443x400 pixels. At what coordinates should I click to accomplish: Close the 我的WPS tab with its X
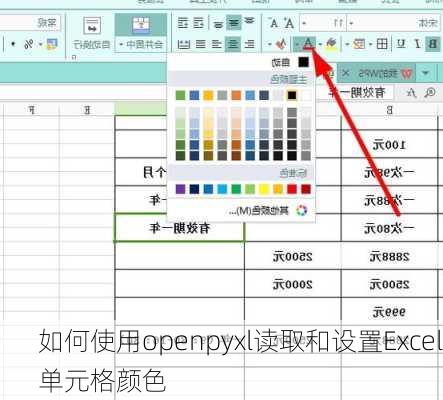point(346,73)
